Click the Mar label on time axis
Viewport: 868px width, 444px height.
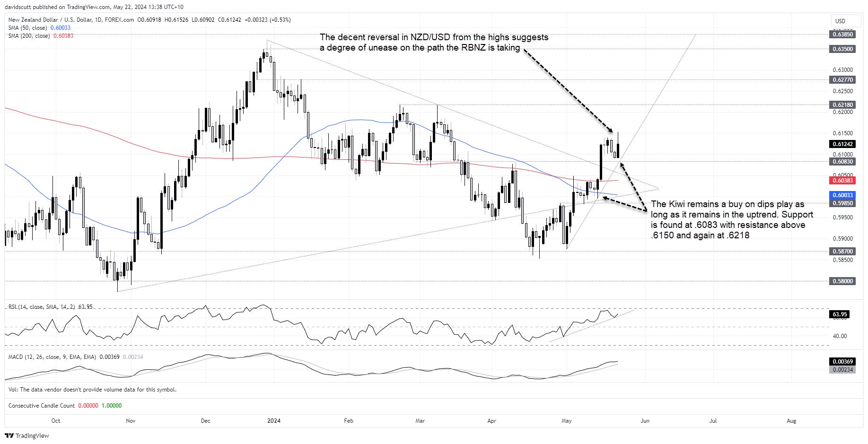pyautogui.click(x=420, y=421)
